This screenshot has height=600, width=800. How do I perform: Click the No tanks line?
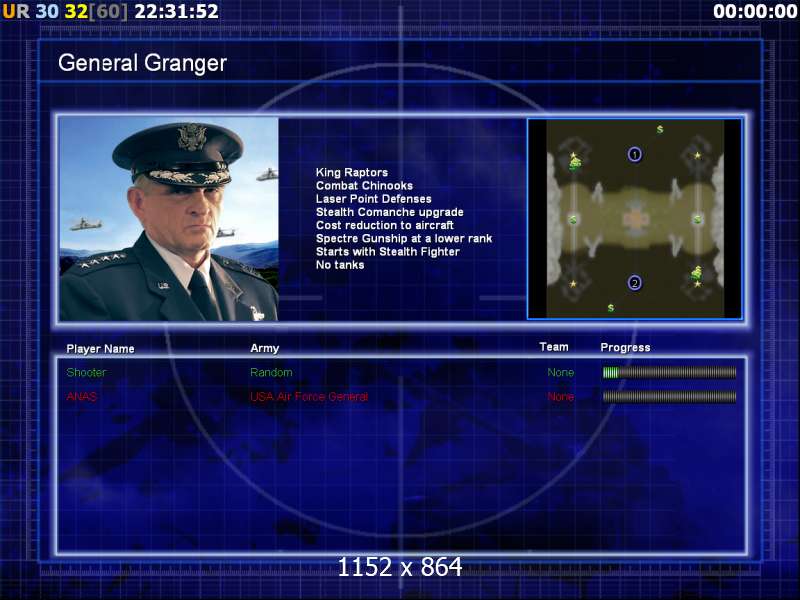[x=340, y=265]
